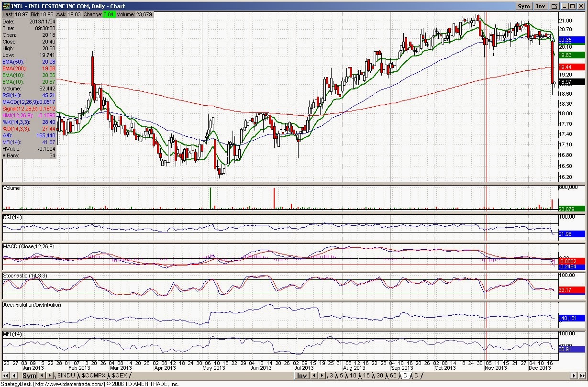Select the 5 minute interval tab

pyautogui.click(x=340, y=376)
